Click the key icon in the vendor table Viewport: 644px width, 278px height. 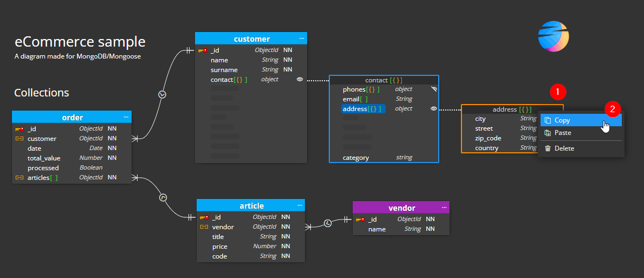click(x=360, y=219)
